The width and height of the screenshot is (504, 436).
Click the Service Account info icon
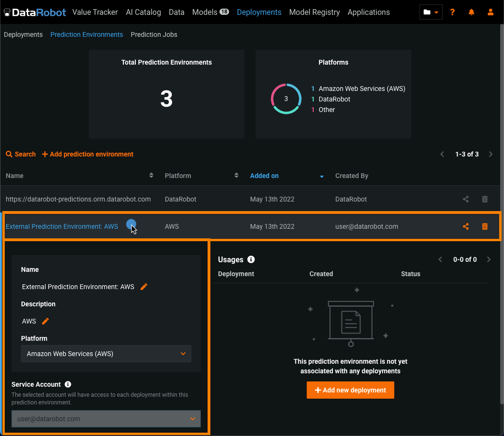(68, 384)
